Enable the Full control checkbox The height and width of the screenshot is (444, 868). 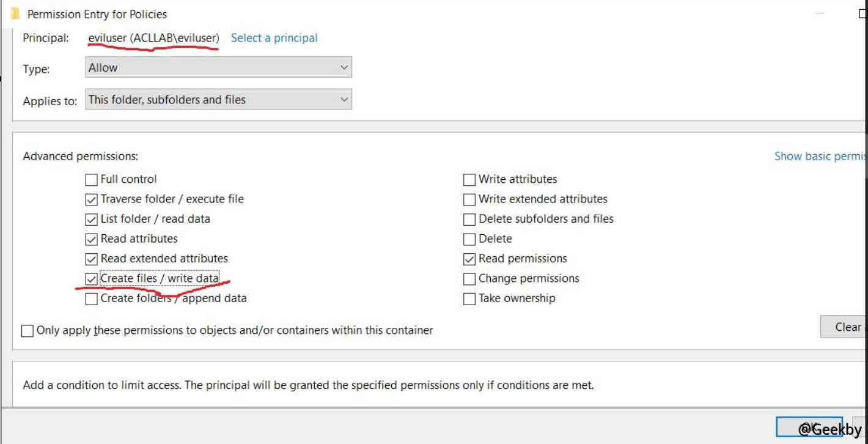click(x=91, y=180)
